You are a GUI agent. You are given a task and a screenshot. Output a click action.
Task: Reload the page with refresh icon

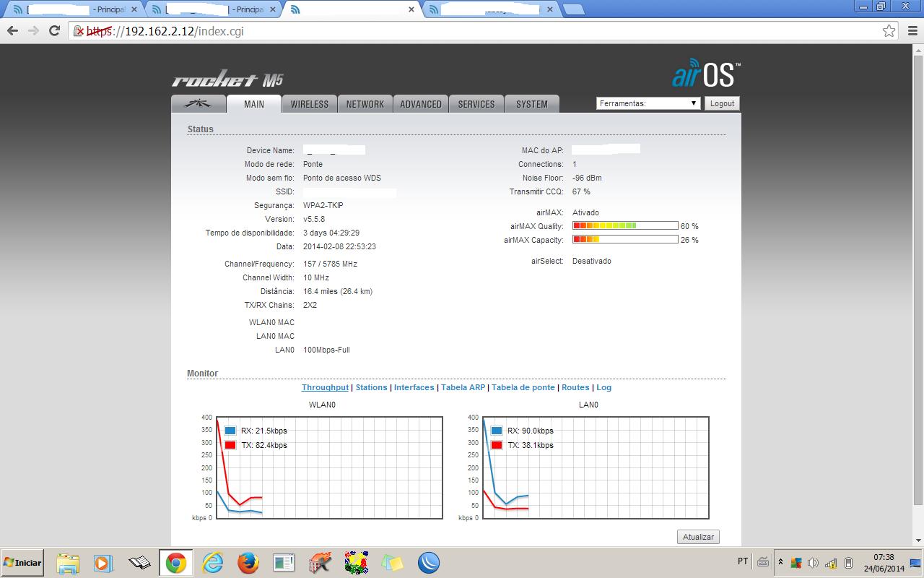point(54,30)
